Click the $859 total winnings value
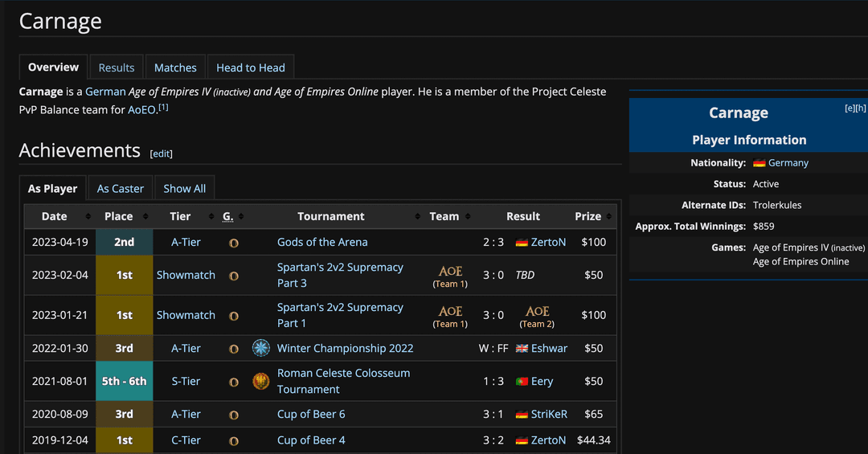Image resolution: width=868 pixels, height=454 pixels. coord(764,227)
